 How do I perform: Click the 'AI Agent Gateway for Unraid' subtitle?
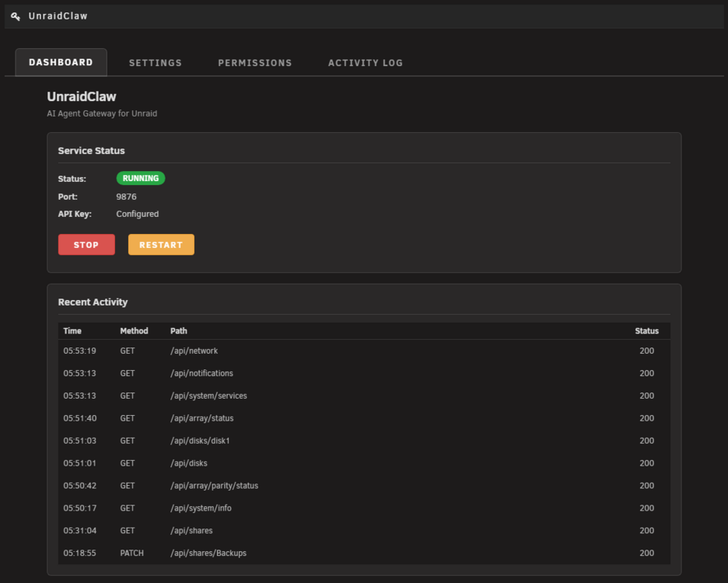pos(102,113)
